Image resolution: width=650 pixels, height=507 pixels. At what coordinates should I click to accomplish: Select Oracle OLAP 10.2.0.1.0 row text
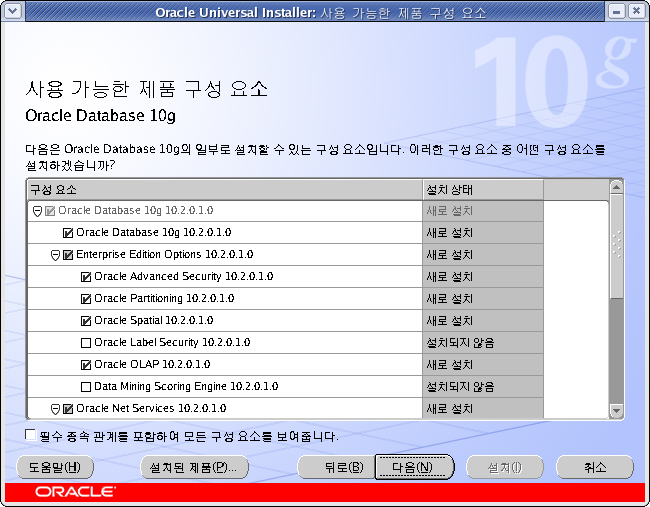(x=152, y=364)
